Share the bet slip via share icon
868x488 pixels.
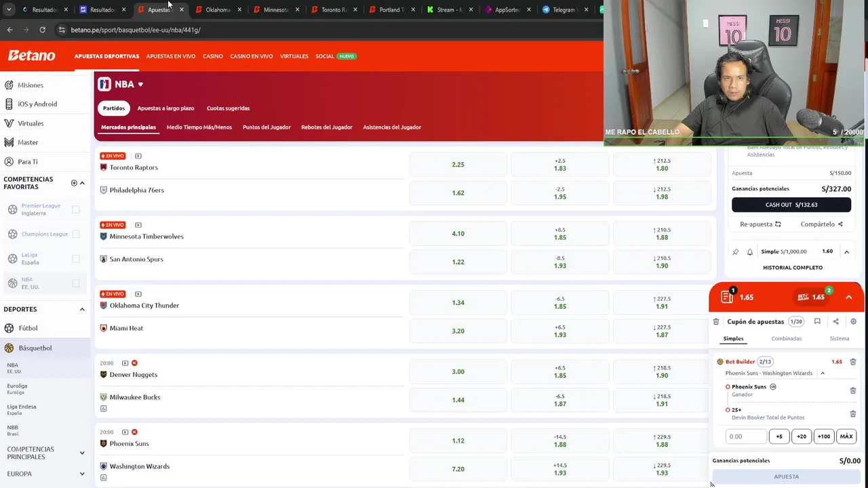pos(835,322)
